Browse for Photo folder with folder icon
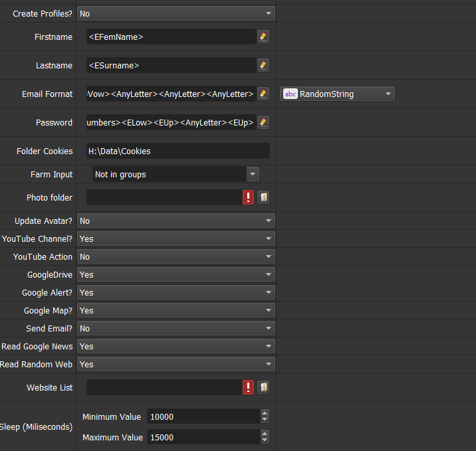 tap(263, 197)
